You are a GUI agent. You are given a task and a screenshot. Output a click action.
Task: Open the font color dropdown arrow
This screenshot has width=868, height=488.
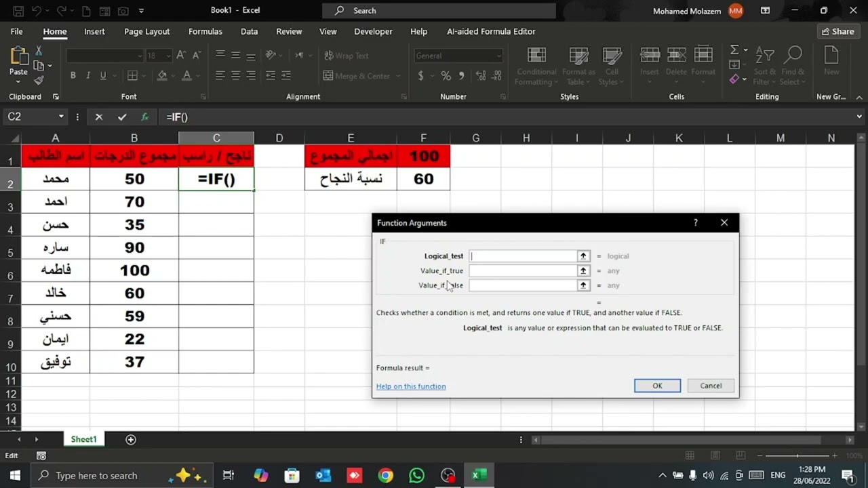pyautogui.click(x=198, y=76)
